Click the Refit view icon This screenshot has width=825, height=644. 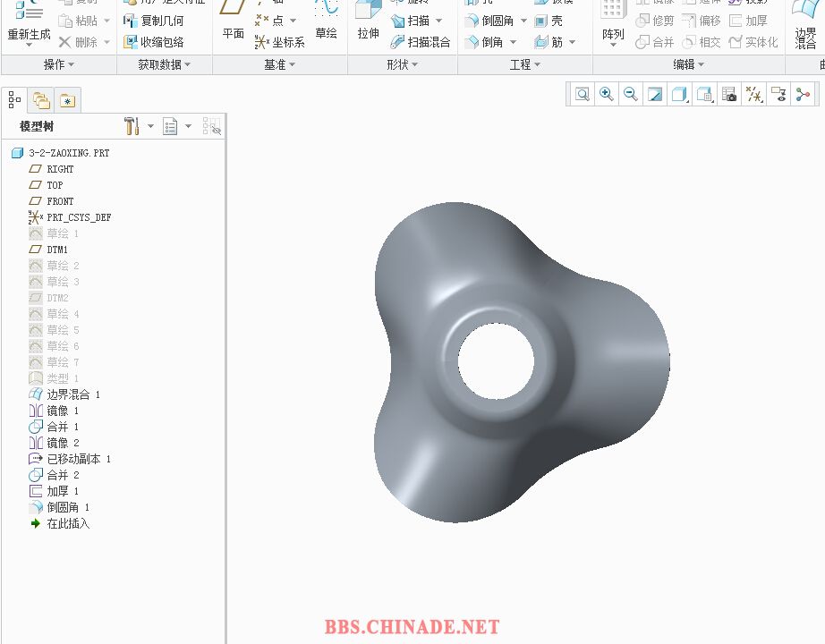582,94
